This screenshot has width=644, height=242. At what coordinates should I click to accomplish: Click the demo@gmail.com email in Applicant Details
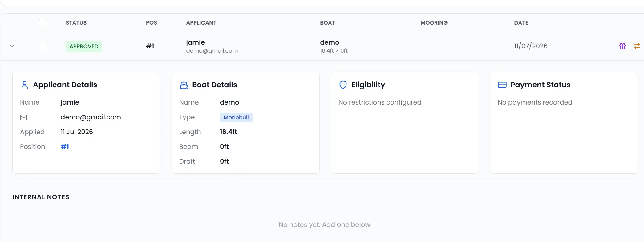pos(91,117)
